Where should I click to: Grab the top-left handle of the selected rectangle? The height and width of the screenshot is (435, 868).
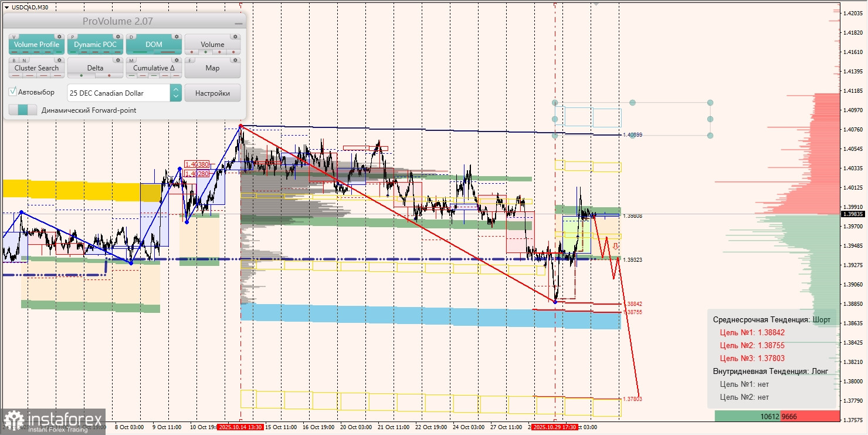point(555,103)
